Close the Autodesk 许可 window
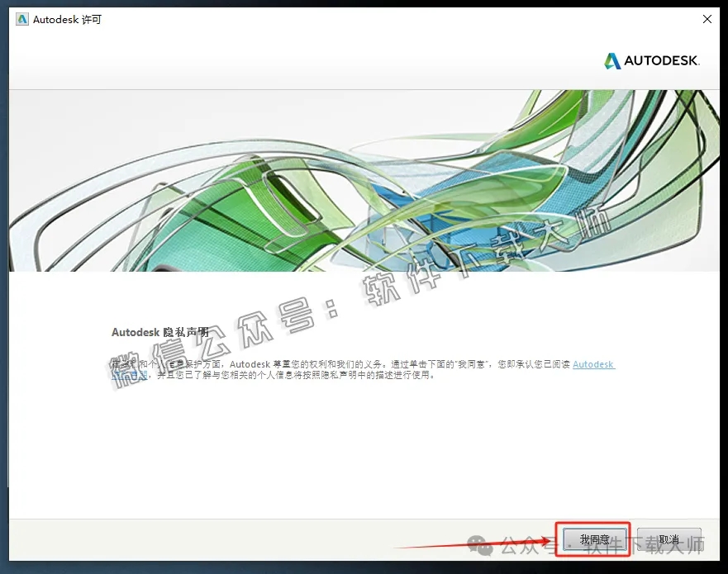Viewport: 728px width, 574px height. tap(707, 19)
